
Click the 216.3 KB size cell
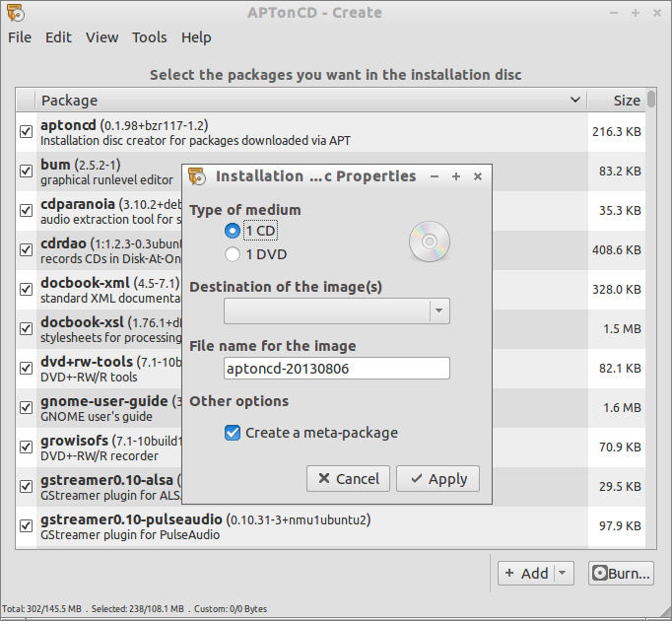[616, 132]
